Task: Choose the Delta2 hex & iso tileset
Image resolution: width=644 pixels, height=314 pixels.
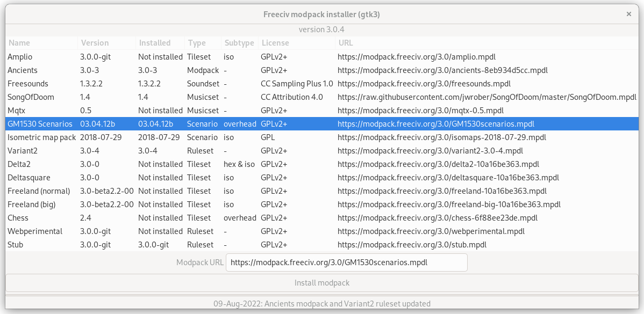Action: 19,164
